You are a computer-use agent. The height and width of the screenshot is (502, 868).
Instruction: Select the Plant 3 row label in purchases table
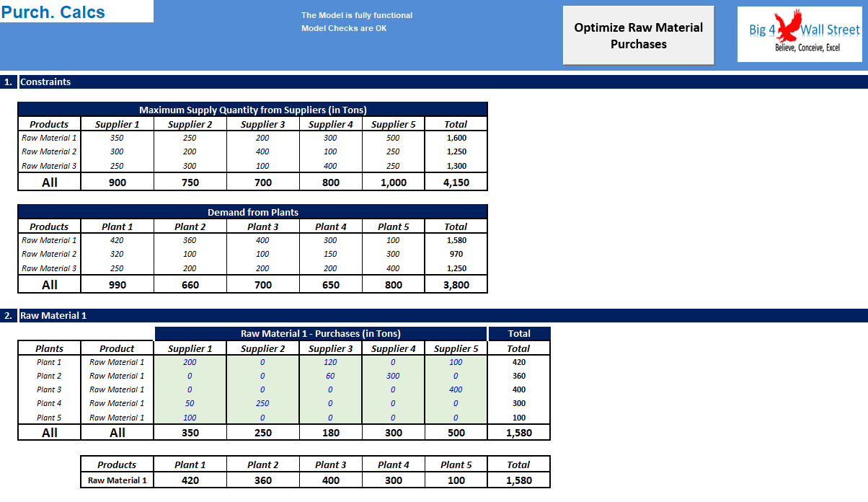(x=49, y=389)
